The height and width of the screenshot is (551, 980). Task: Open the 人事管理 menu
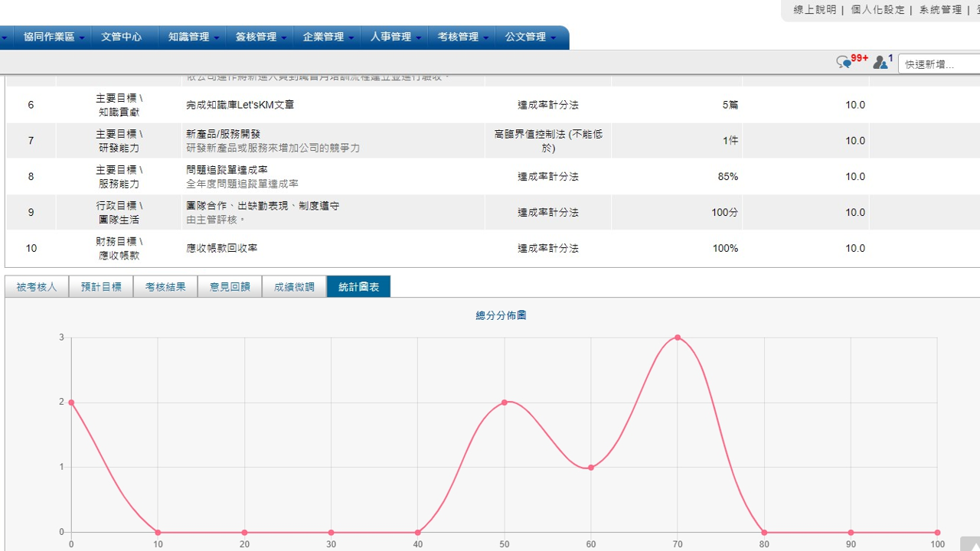395,37
